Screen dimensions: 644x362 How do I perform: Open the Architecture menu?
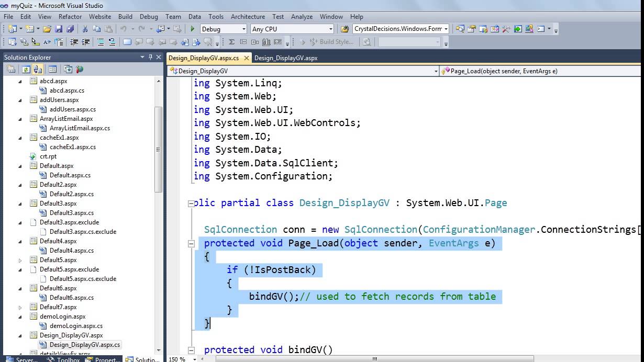(x=248, y=16)
